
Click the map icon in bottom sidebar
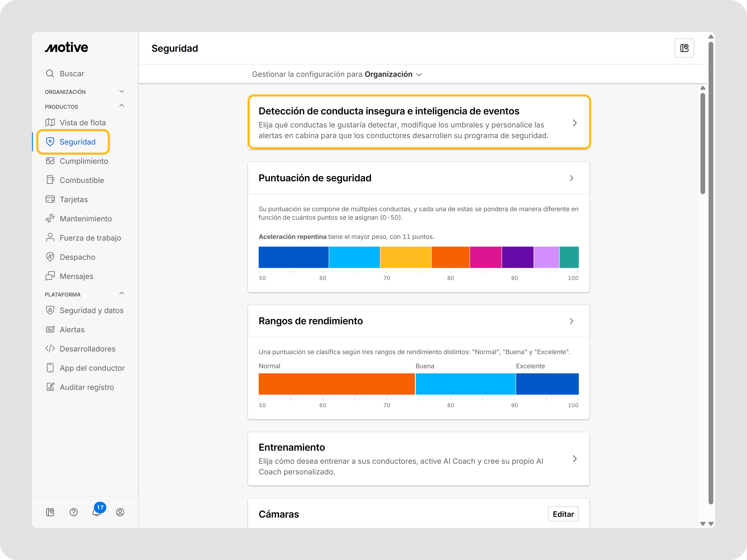[50, 512]
